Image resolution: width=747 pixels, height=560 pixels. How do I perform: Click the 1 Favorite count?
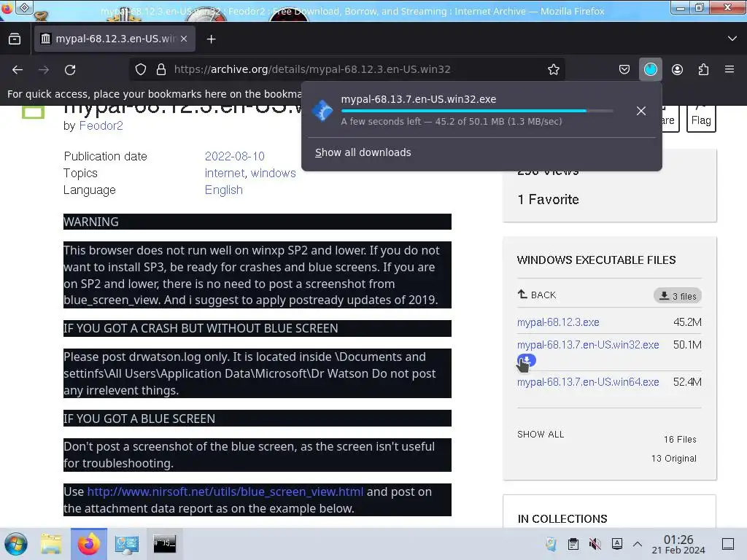[548, 200]
